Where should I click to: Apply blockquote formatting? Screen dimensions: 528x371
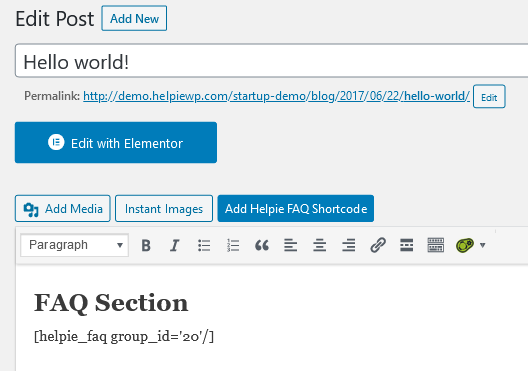click(262, 245)
